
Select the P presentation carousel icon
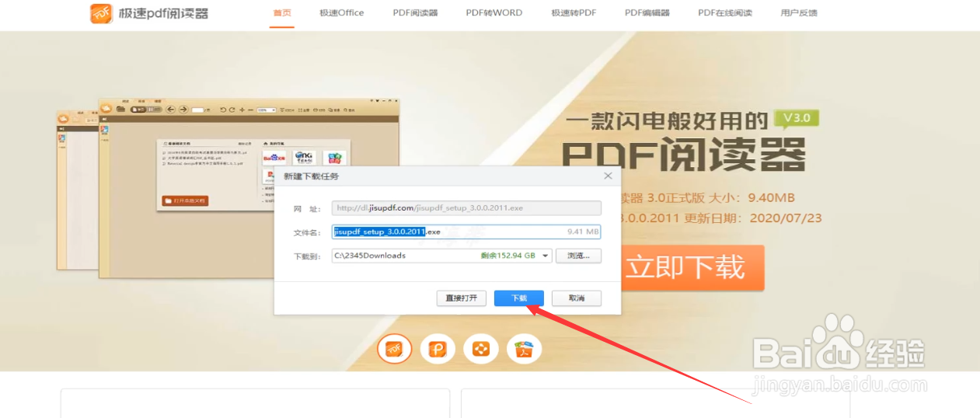[x=438, y=350]
